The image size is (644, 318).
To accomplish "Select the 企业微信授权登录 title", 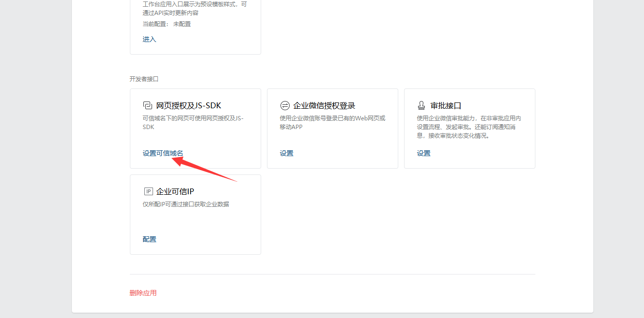I will (x=324, y=106).
